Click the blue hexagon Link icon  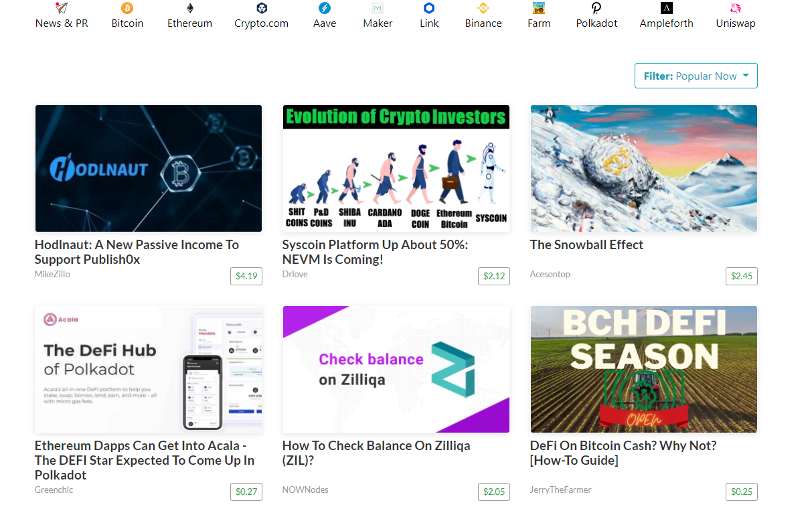coord(429,8)
